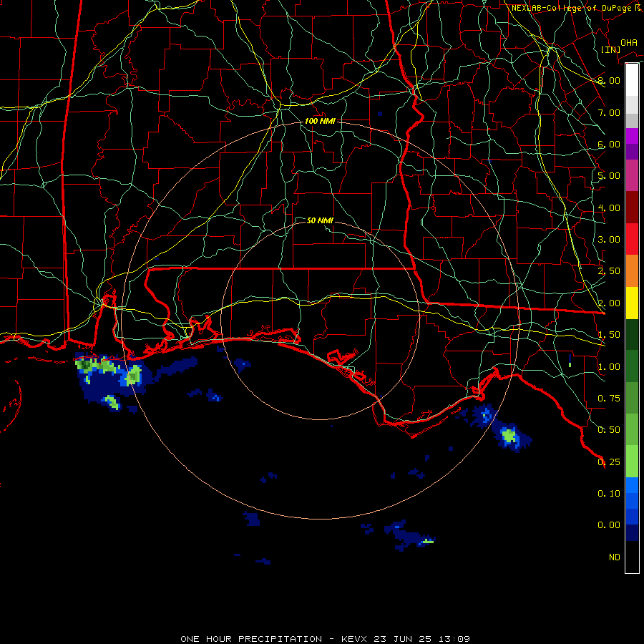Click the 5.00 legend value
Viewport: 644px width, 644px height.
click(x=609, y=176)
